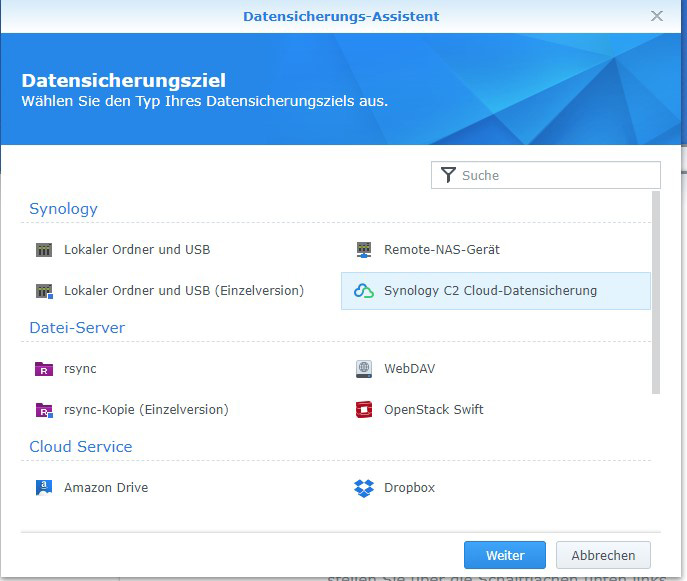
Task: Click the Dropbox logo icon
Action: (x=364, y=488)
